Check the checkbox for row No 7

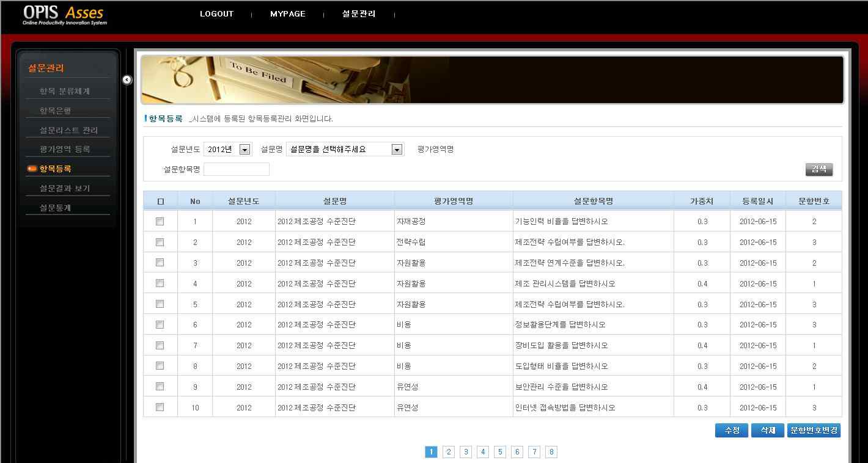[160, 345]
